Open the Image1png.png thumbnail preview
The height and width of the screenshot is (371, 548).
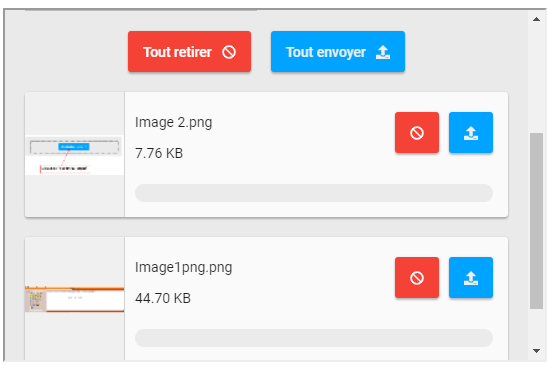(x=74, y=299)
